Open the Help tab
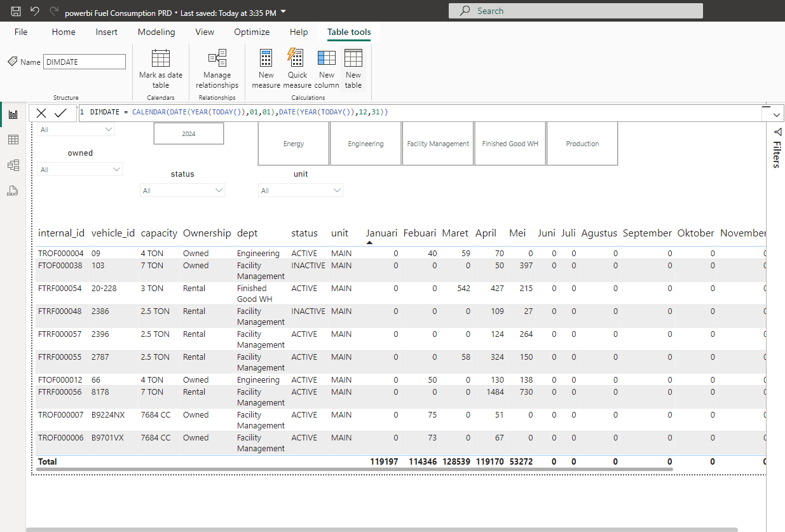This screenshot has height=532, width=785. pos(299,32)
